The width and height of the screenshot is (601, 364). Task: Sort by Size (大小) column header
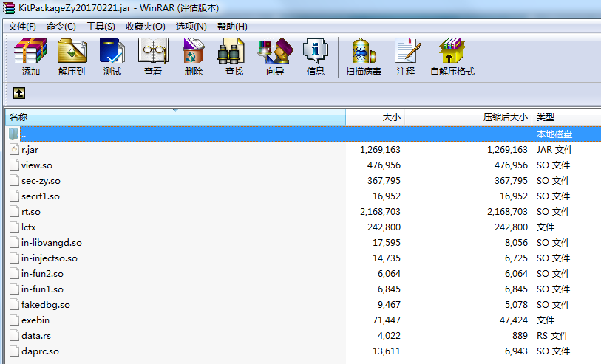point(376,117)
